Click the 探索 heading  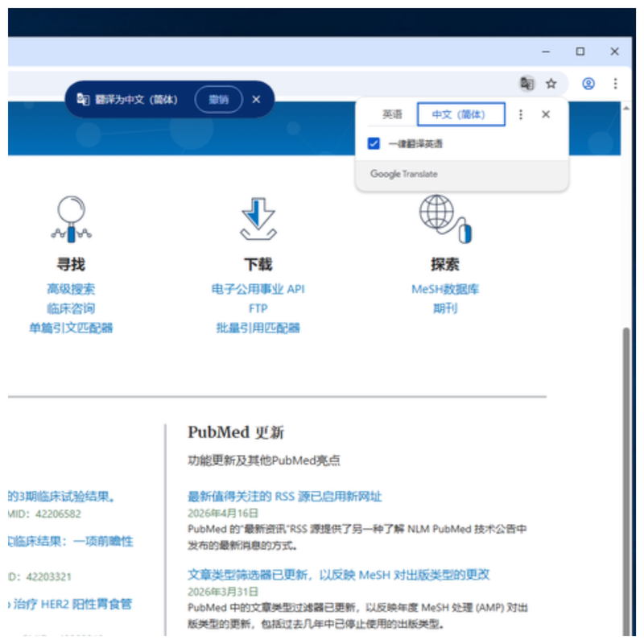coord(445,264)
